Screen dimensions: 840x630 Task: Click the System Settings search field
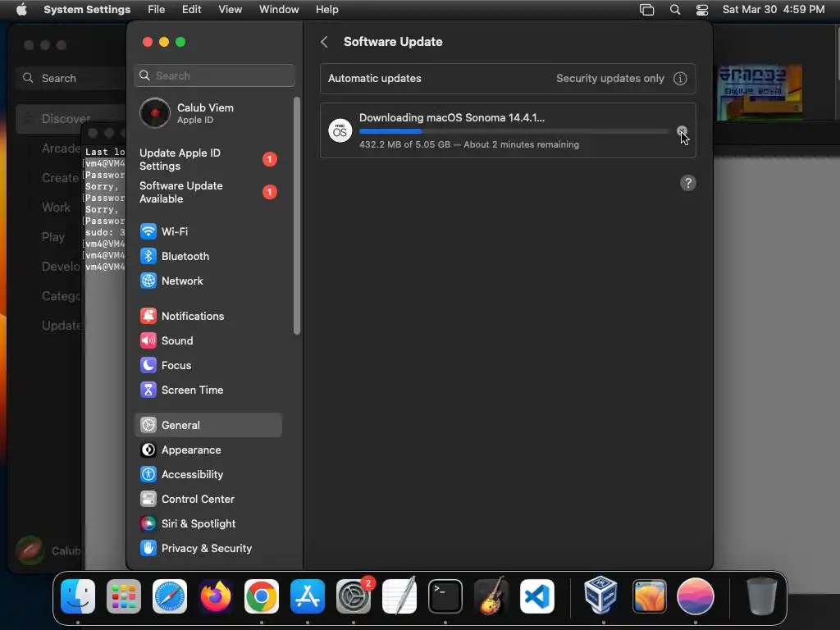click(x=214, y=75)
